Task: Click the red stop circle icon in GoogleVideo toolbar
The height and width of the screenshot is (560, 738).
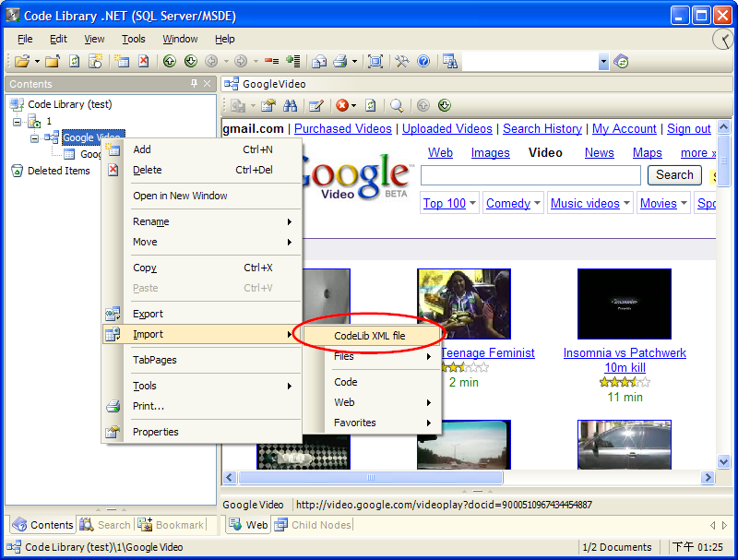Action: click(x=342, y=105)
